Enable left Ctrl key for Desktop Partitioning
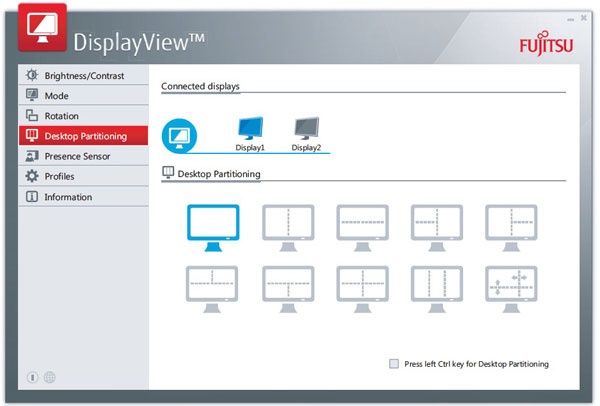This screenshot has width=600, height=406. (x=394, y=364)
